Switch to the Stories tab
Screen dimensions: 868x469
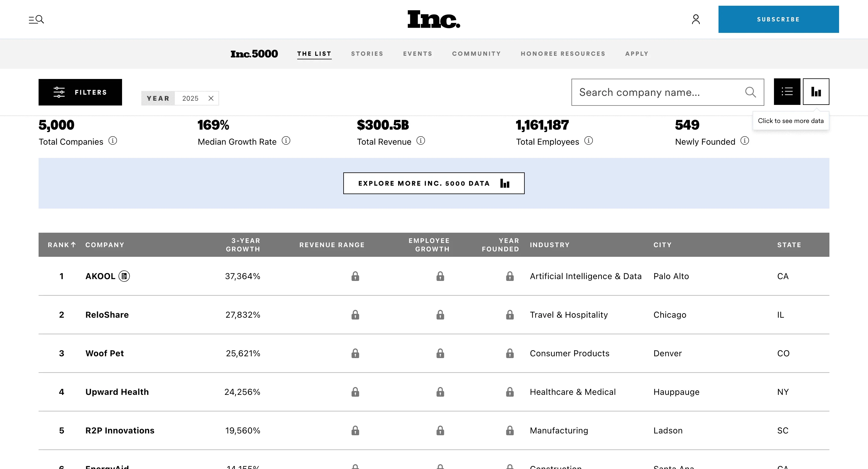pyautogui.click(x=367, y=54)
